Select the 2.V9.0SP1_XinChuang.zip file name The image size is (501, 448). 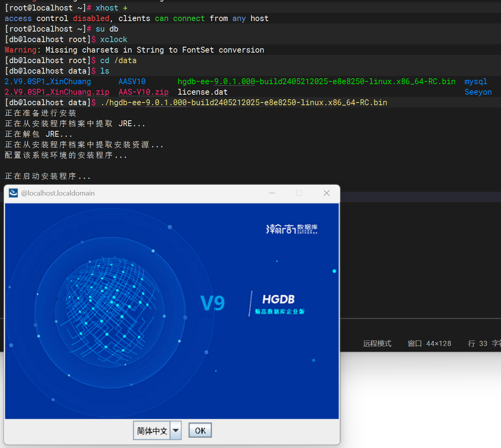pos(57,92)
